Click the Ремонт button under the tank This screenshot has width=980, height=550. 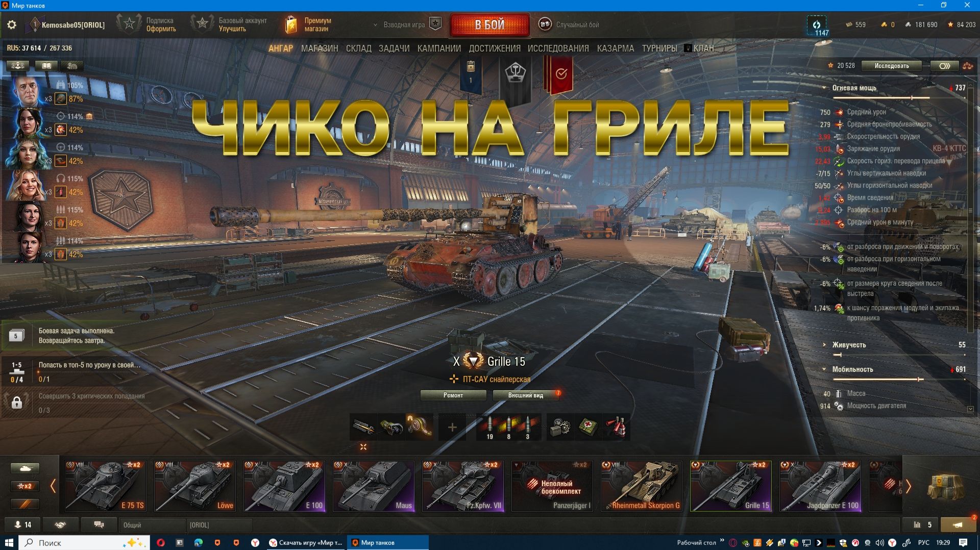coord(453,395)
